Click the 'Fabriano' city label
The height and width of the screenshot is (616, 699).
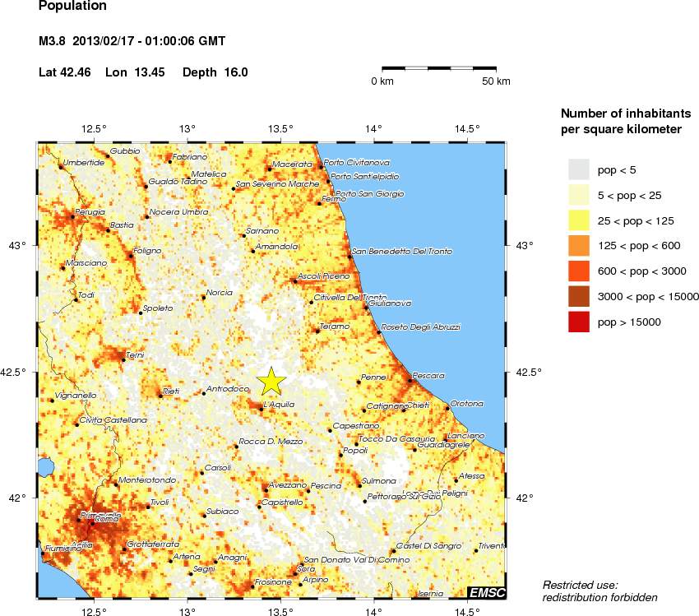190,157
